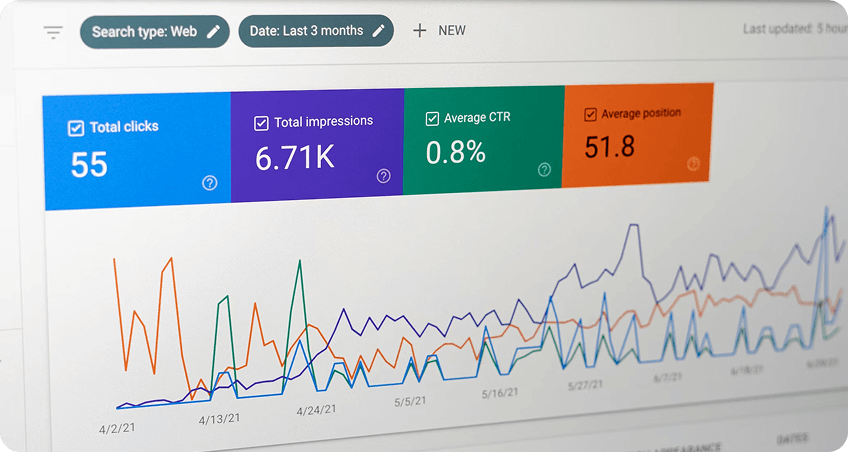Open help icon on Total clicks card
Viewport: 848px width, 452px height.
point(210,183)
